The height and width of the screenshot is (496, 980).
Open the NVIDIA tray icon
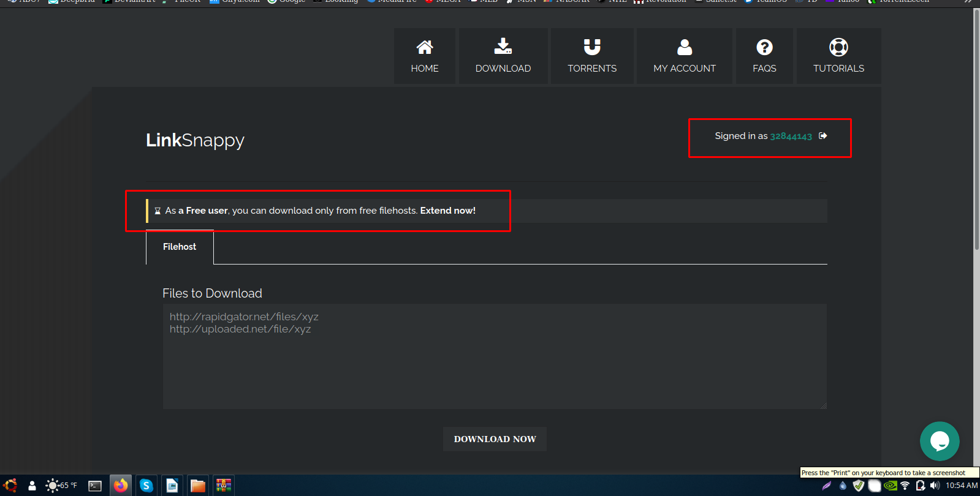click(x=891, y=486)
